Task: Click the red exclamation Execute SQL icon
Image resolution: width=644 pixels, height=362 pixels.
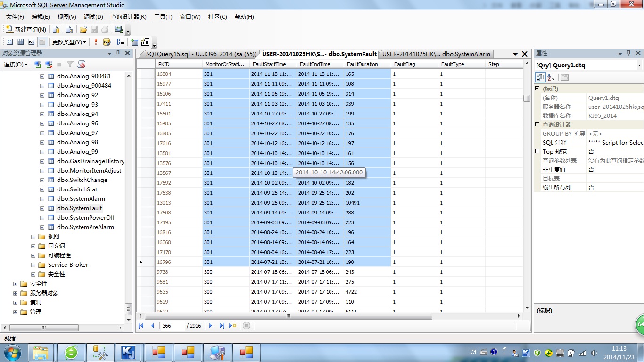Action: click(96, 42)
